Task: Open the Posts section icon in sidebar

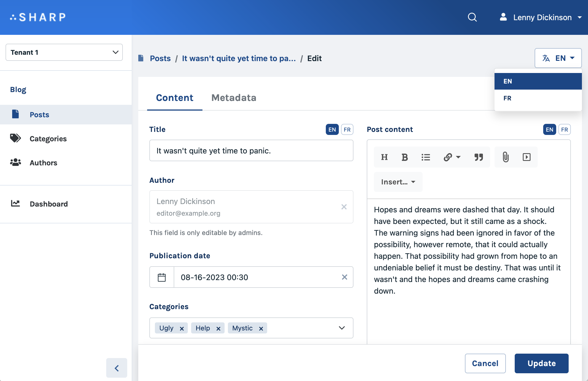Action: point(16,114)
